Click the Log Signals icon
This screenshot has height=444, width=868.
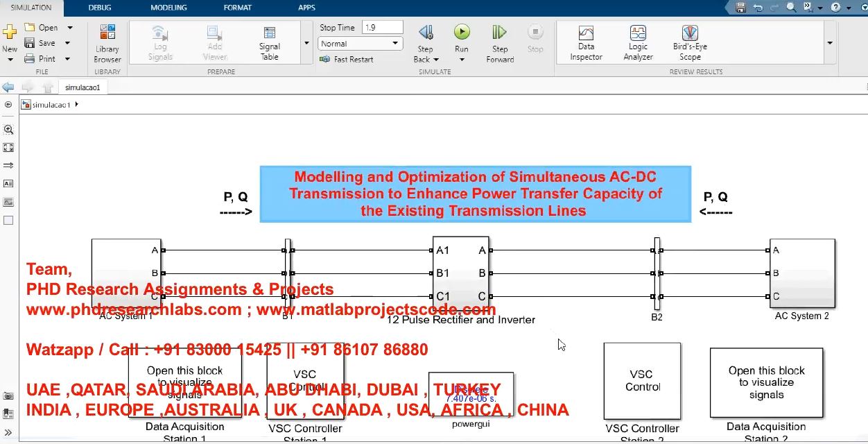[160, 43]
